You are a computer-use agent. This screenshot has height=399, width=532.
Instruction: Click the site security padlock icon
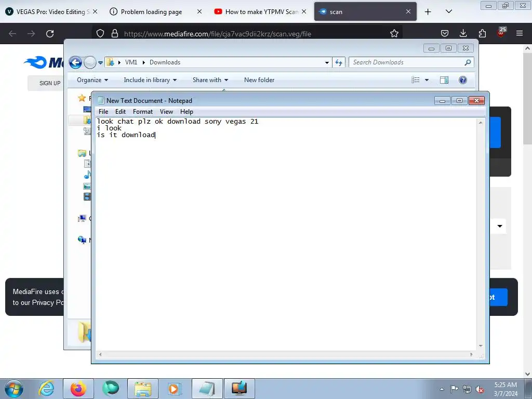pos(115,34)
